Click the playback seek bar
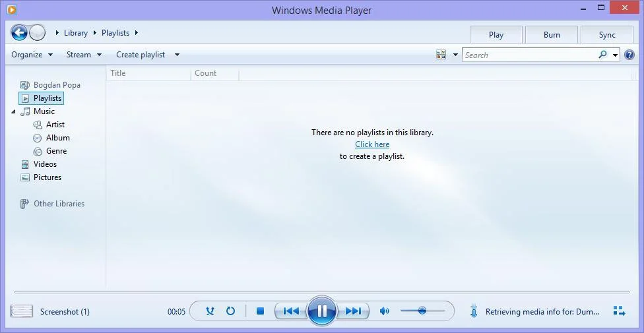644x333 pixels. [x=321, y=292]
